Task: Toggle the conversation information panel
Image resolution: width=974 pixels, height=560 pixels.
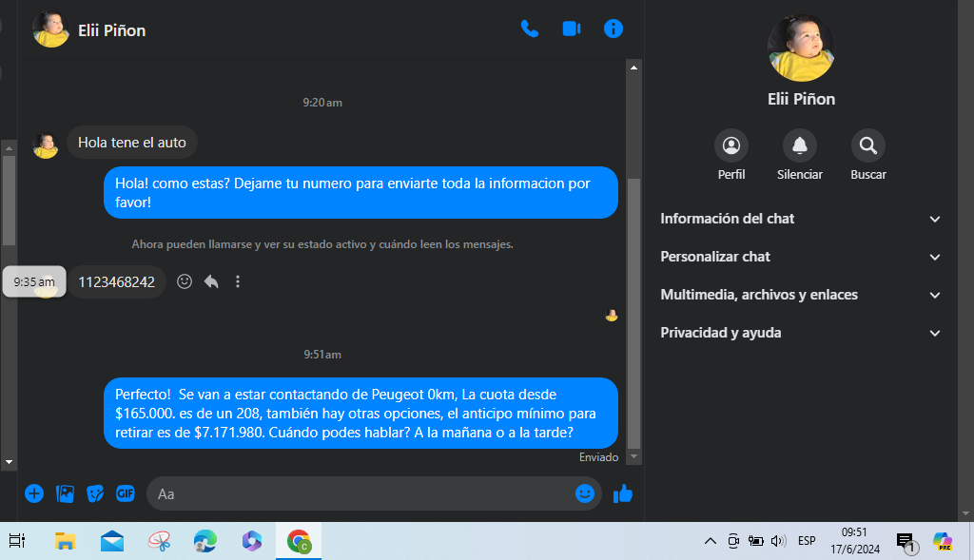Action: (614, 29)
